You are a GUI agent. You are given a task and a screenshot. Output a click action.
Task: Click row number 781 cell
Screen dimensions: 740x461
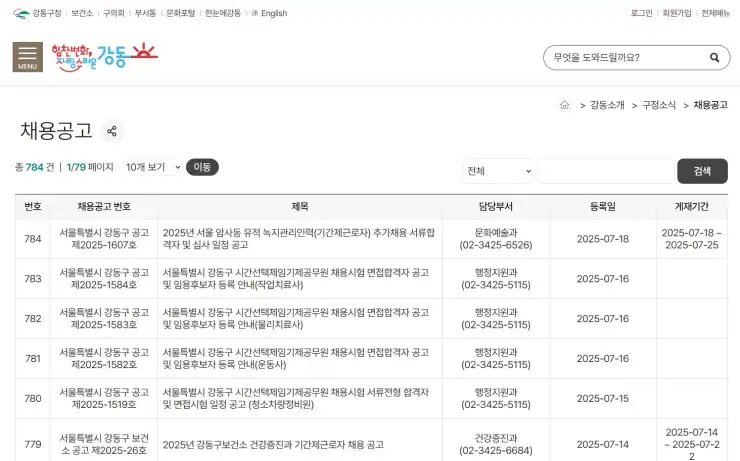tap(33, 359)
